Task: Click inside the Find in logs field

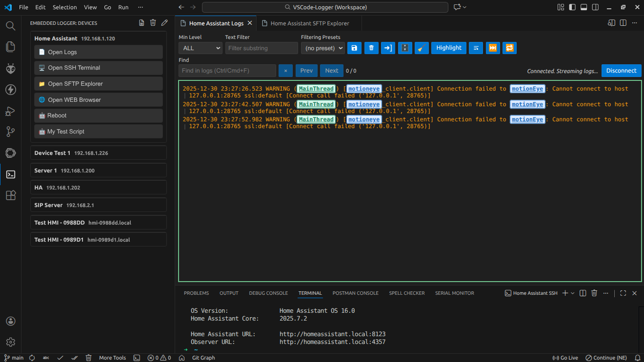Action: [227, 70]
